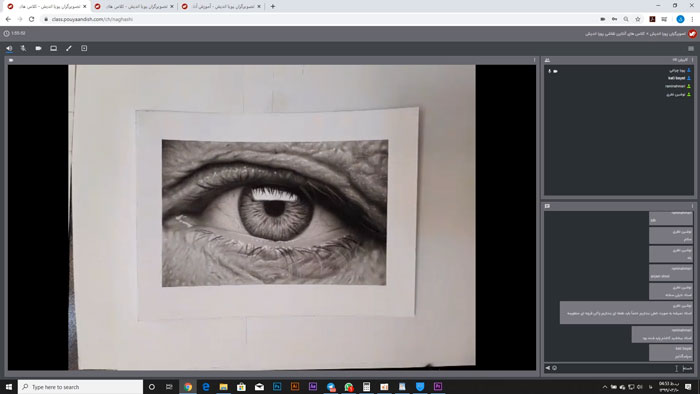700x394 pixels.
Task: Open Cortana circle icon in taskbar
Action: pos(152,387)
